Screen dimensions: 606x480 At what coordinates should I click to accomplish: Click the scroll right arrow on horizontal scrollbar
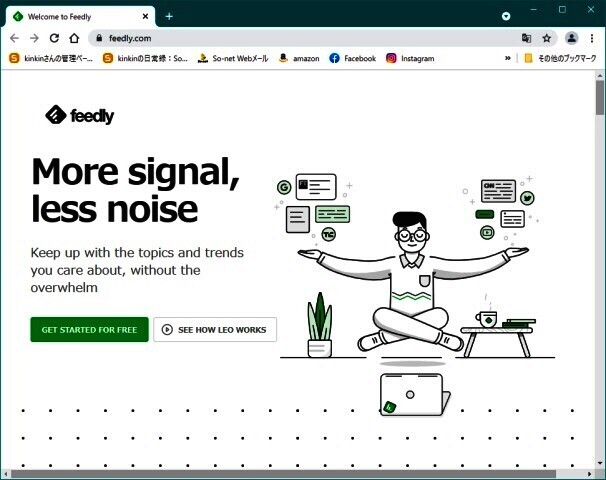point(589,474)
